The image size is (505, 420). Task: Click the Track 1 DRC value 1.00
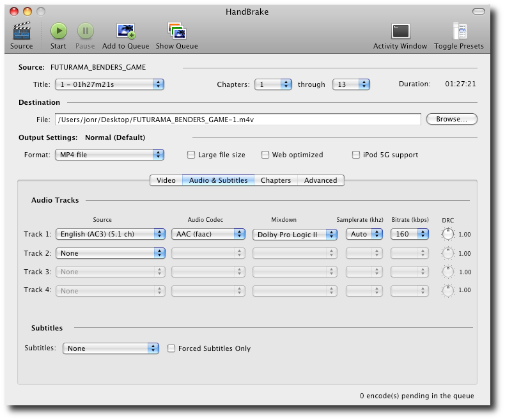click(x=465, y=235)
